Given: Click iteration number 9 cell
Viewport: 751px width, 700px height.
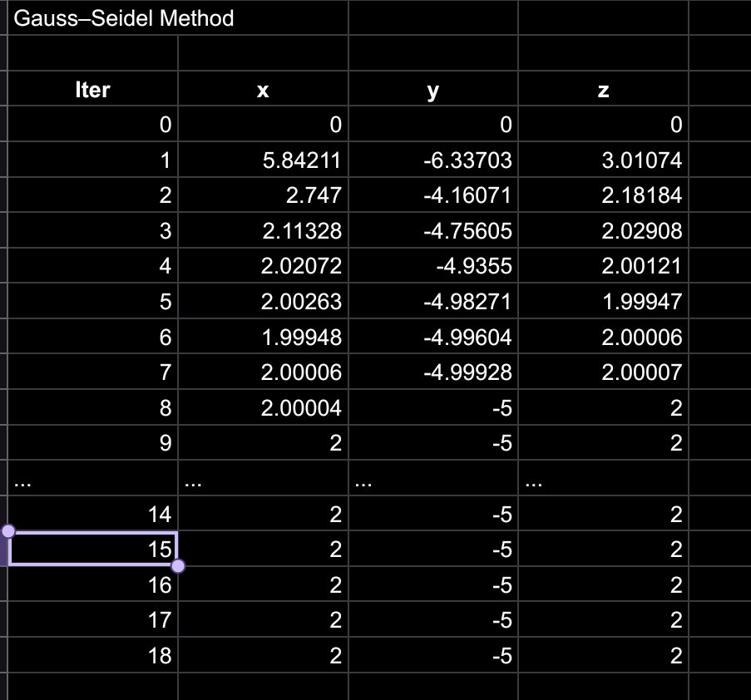Looking at the screenshot, I should pyautogui.click(x=92, y=443).
